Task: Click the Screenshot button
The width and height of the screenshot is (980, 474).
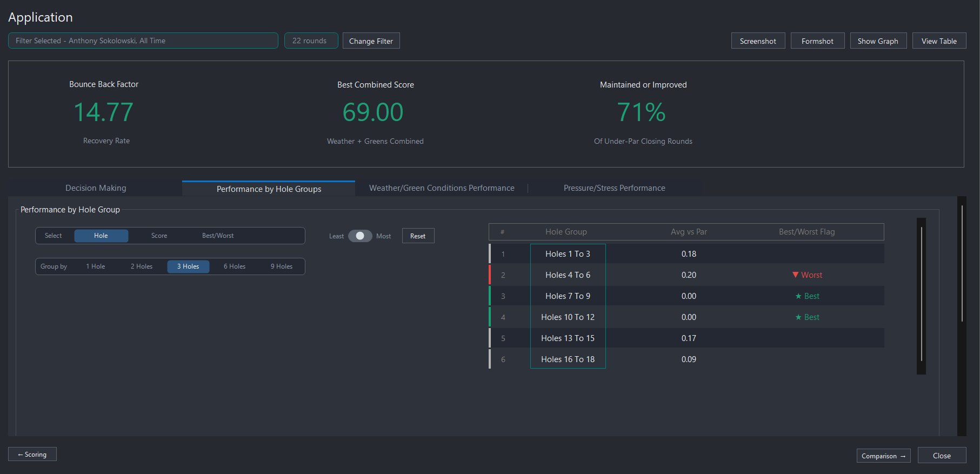Action: (x=758, y=41)
